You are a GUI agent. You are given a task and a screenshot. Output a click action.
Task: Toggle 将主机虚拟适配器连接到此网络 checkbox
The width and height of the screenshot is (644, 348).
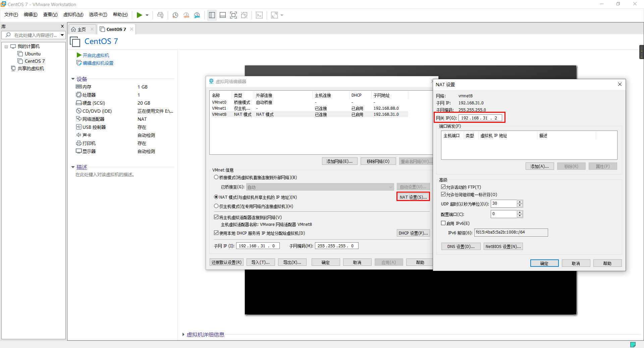[216, 217]
